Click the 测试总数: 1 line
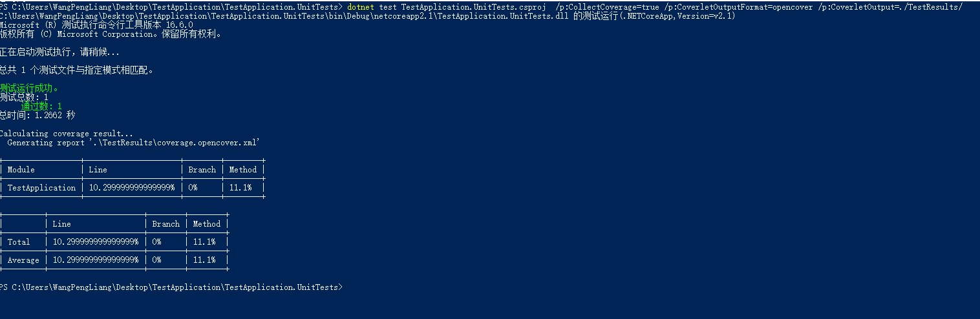Screen dimensions: 980x319 pos(24,97)
